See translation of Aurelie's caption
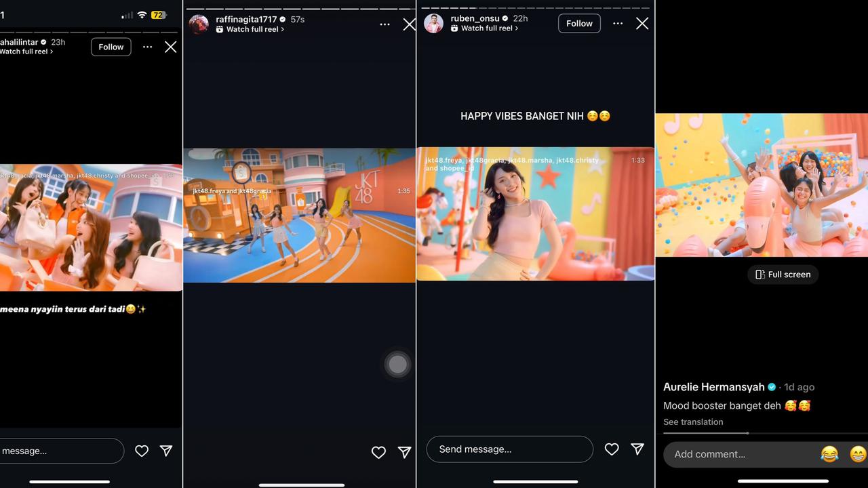Screen dimensions: 868x488 tap(693, 422)
